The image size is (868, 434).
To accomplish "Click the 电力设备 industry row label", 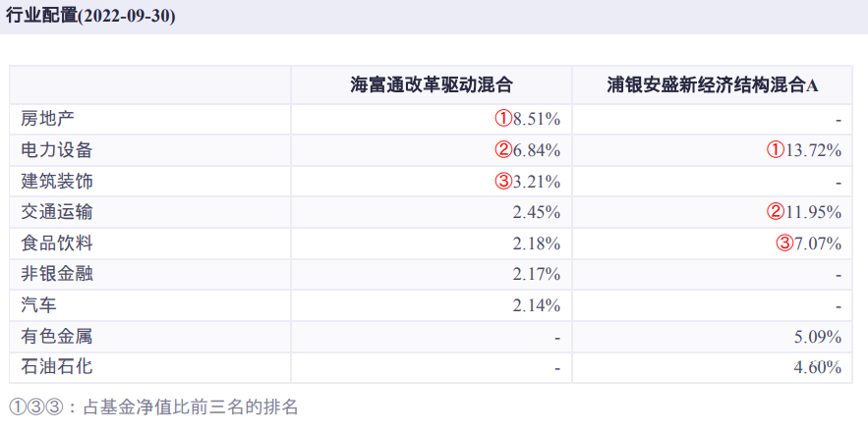I will pyautogui.click(x=56, y=150).
